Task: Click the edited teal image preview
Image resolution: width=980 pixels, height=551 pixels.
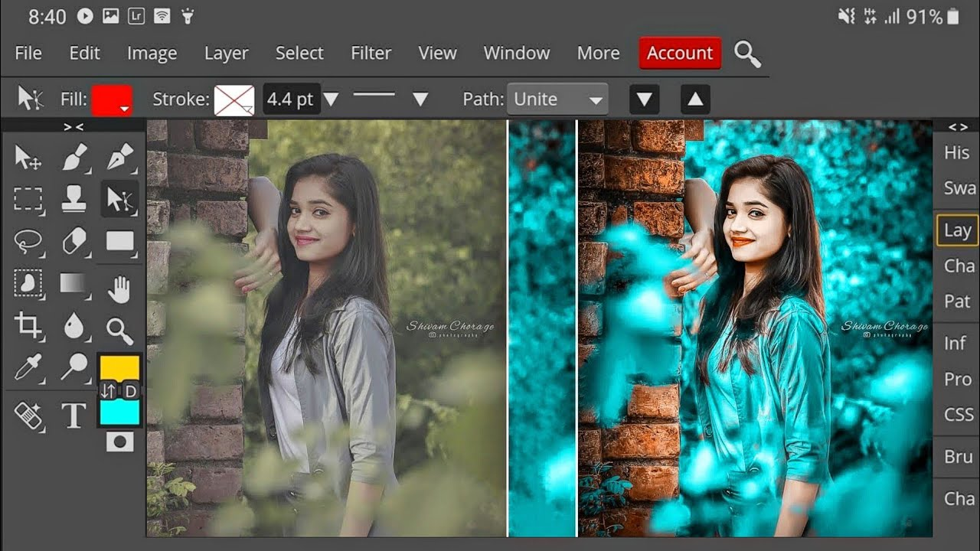Action: tap(727, 329)
